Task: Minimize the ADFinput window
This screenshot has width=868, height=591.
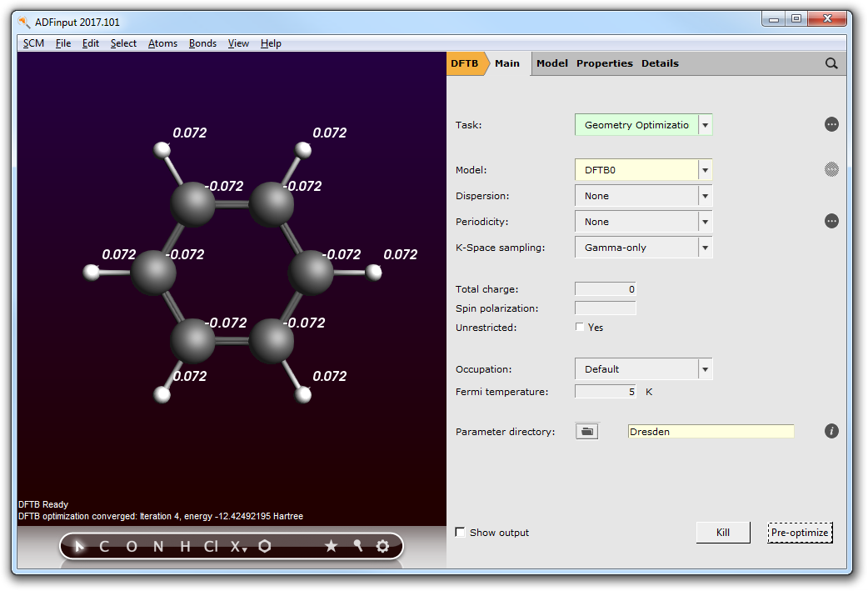Action: tap(773, 19)
